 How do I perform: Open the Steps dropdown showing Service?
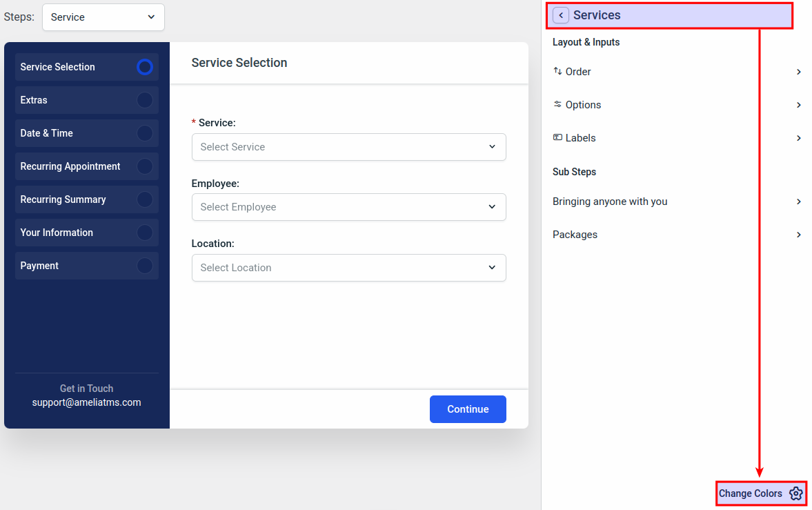pyautogui.click(x=103, y=17)
